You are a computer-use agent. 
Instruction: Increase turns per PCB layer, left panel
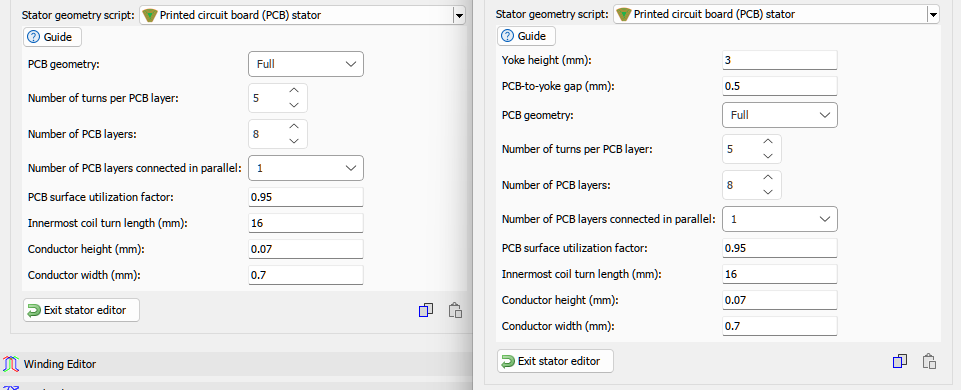tap(294, 91)
